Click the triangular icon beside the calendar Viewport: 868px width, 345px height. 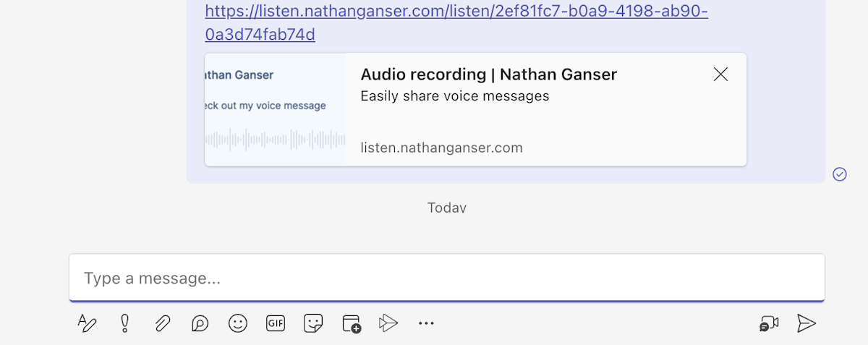pos(388,323)
